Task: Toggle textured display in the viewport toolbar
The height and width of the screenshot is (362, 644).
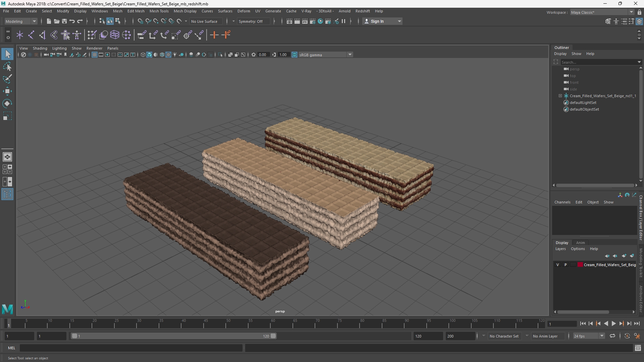Action: tap(168, 55)
